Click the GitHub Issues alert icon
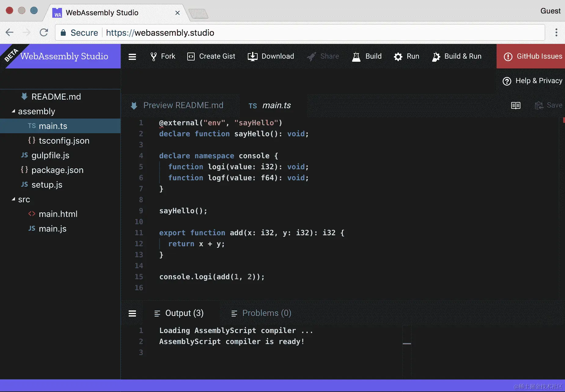This screenshot has height=392, width=565. pyautogui.click(x=508, y=57)
